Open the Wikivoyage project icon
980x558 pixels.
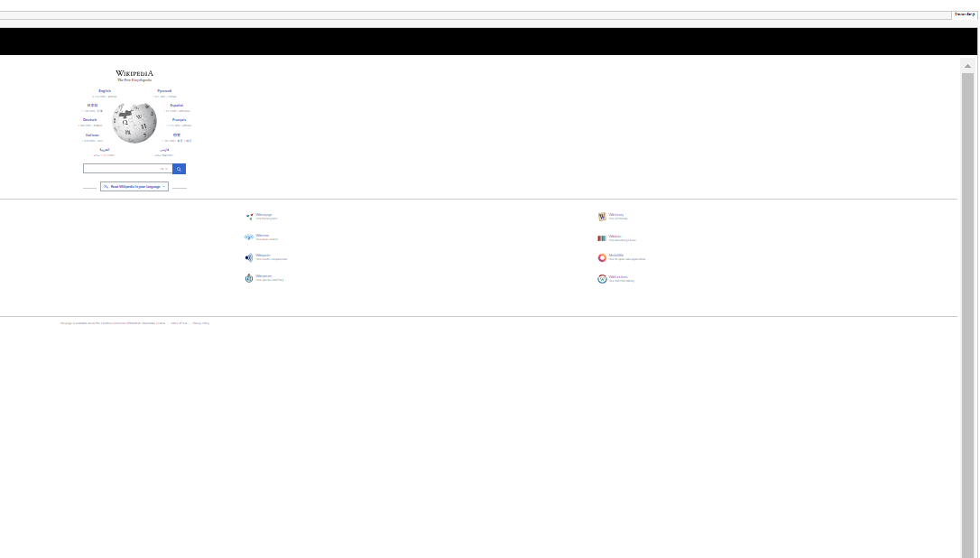click(249, 217)
